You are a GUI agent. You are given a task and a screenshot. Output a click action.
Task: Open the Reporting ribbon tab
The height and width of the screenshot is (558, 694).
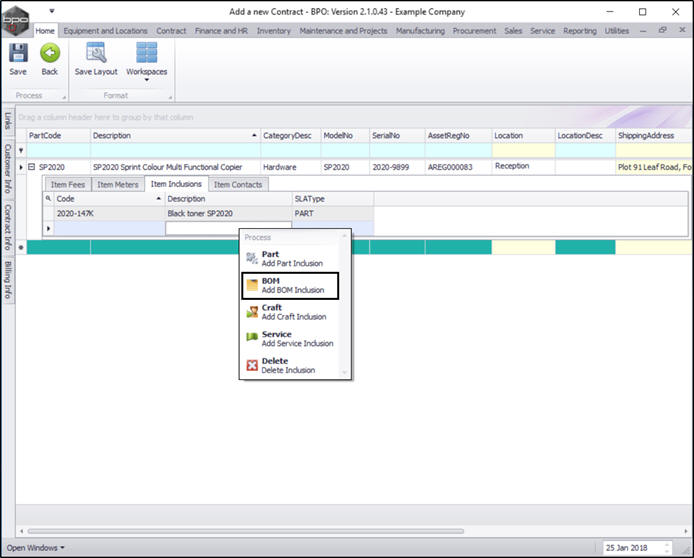click(580, 31)
